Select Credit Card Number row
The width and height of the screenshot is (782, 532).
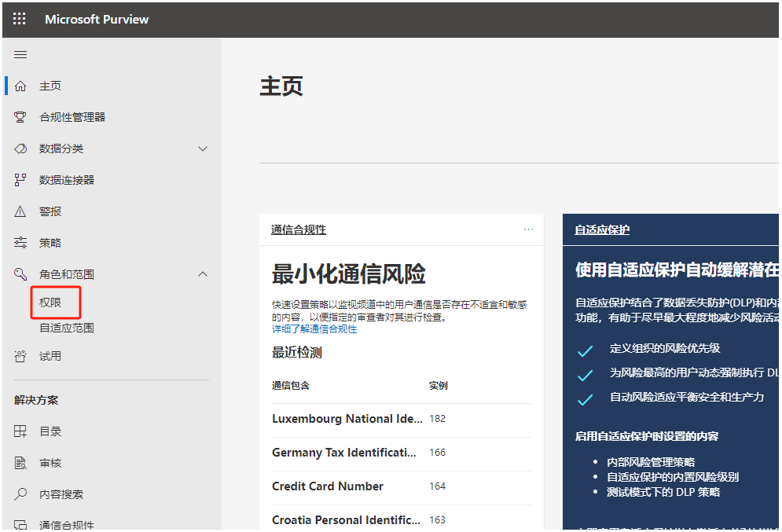point(402,486)
